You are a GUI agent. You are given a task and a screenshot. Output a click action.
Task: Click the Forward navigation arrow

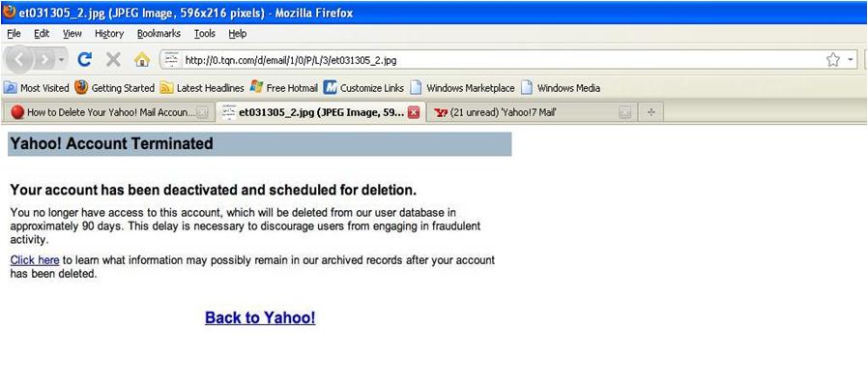coord(45,60)
